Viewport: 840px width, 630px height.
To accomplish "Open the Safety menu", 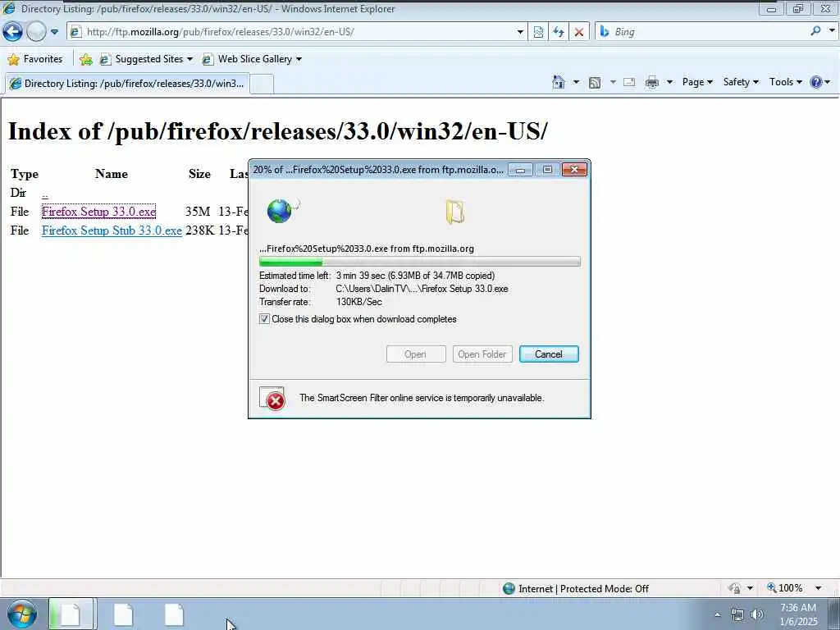I will click(x=741, y=82).
